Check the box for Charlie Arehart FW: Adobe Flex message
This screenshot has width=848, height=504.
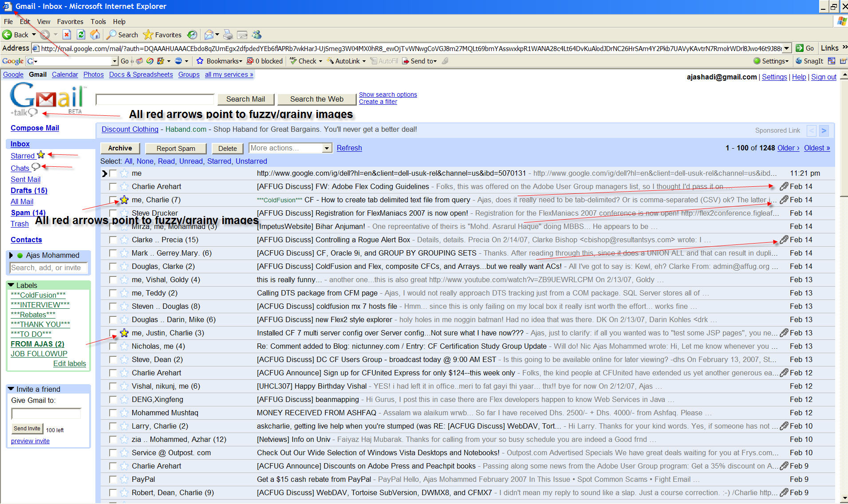click(113, 186)
